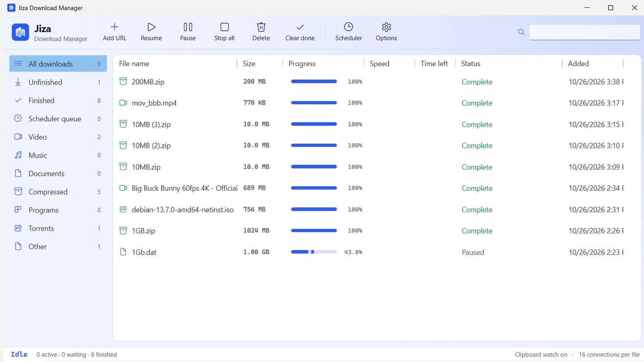Click the 16 connections per file text
This screenshot has width=644, height=362.
click(609, 355)
